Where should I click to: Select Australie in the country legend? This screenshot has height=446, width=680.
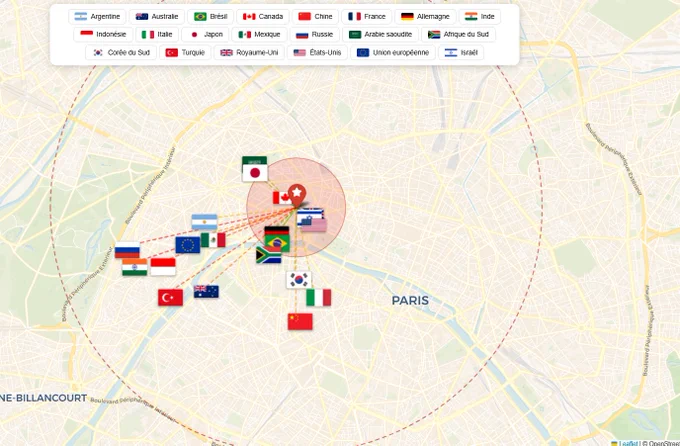[x=157, y=16]
